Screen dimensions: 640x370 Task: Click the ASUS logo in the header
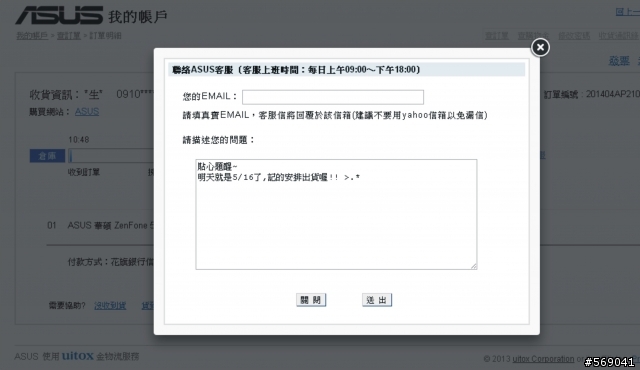(x=59, y=15)
